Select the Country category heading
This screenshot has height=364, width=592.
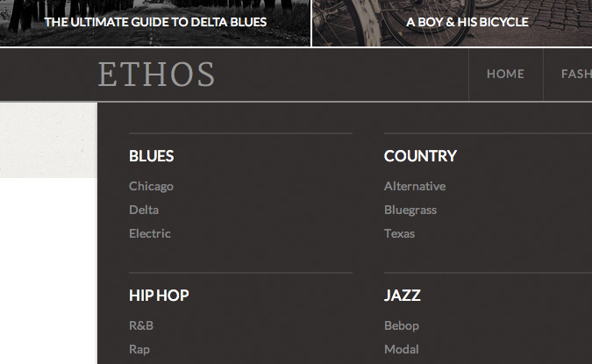(x=420, y=156)
